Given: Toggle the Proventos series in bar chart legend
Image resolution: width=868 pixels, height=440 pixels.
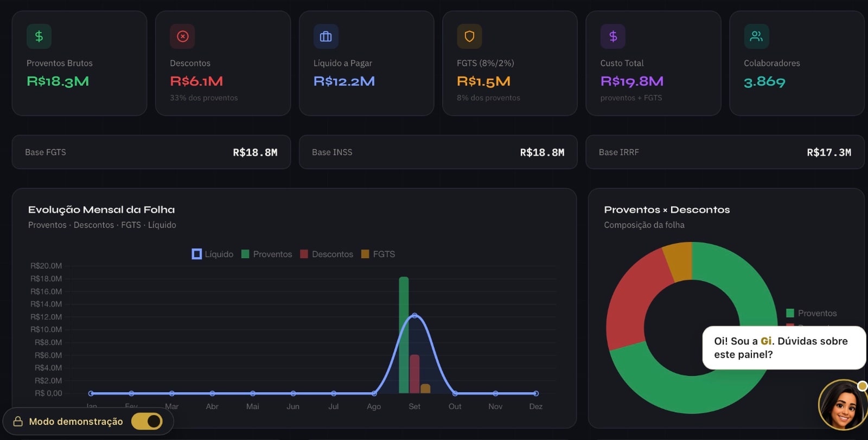Looking at the screenshot, I should (266, 254).
